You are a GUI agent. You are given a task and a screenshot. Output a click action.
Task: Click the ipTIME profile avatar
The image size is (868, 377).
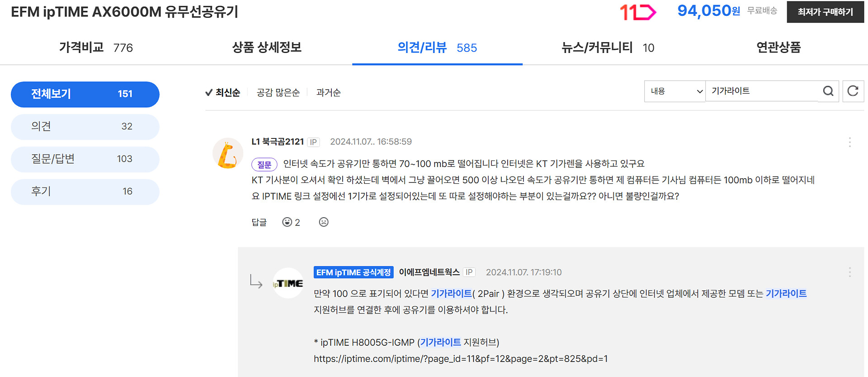(x=288, y=283)
